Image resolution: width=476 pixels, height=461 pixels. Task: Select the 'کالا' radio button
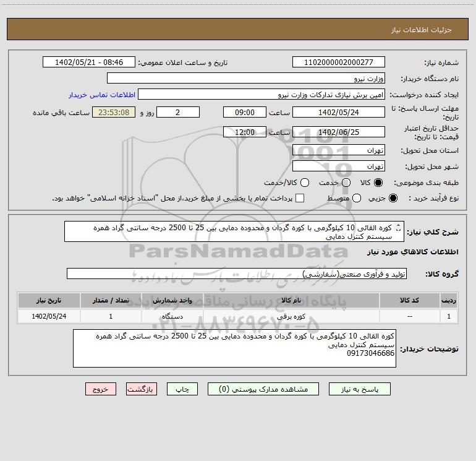(378, 183)
